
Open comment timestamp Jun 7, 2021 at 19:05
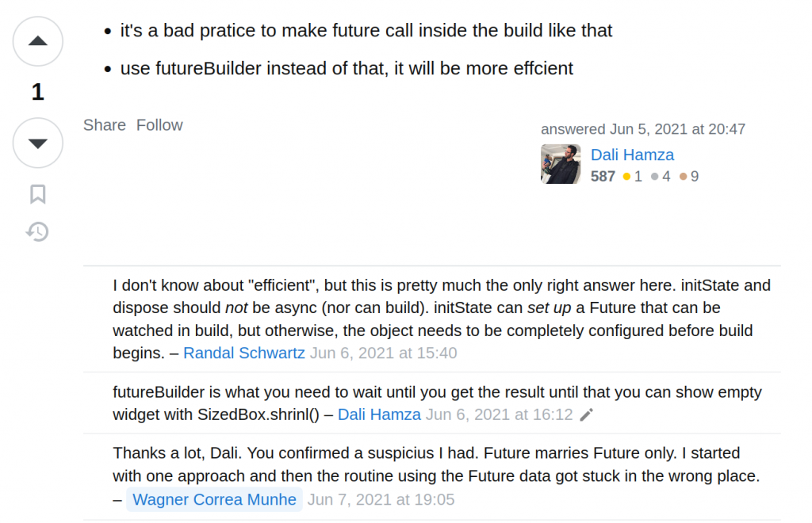(x=381, y=499)
